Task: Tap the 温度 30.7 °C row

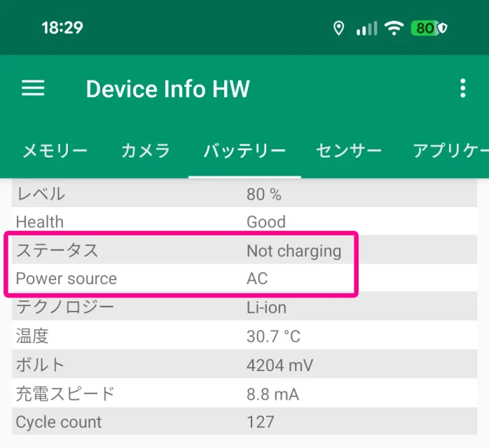Action: (x=245, y=337)
